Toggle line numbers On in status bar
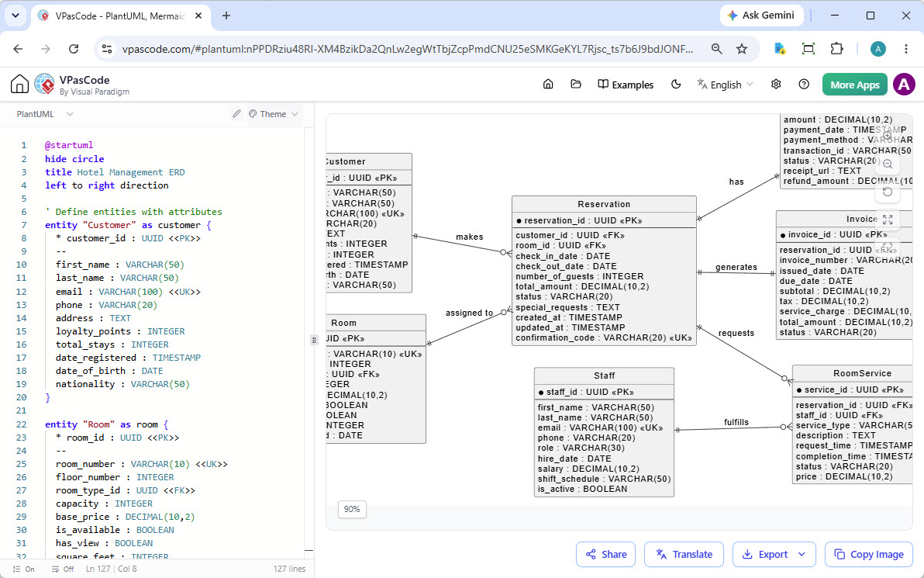The height and width of the screenshot is (578, 924). point(23,569)
